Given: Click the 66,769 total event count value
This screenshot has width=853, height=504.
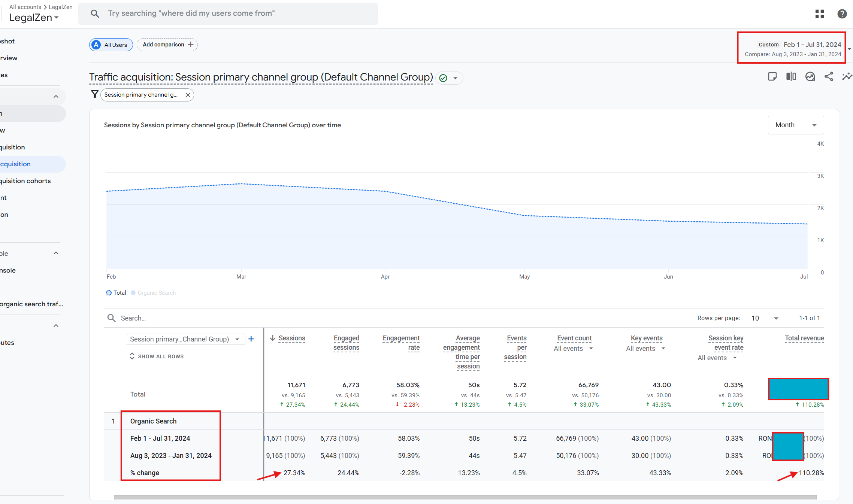Looking at the screenshot, I should tap(588, 385).
